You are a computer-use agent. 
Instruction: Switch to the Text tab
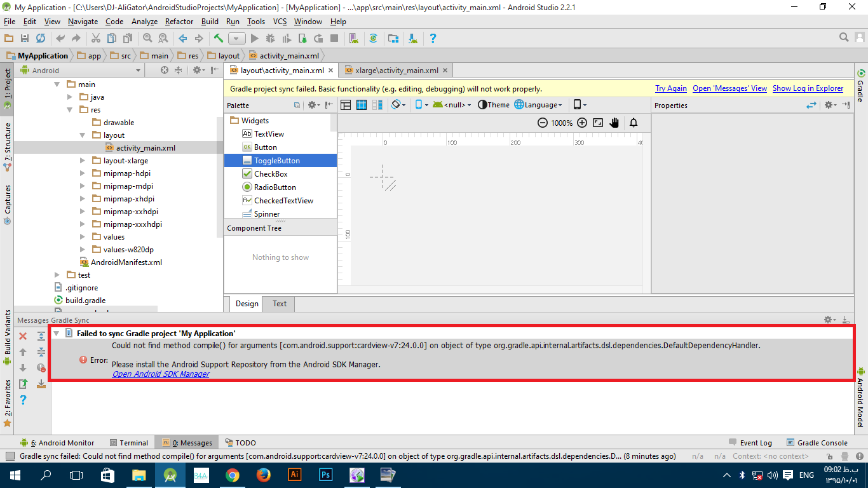(x=280, y=304)
